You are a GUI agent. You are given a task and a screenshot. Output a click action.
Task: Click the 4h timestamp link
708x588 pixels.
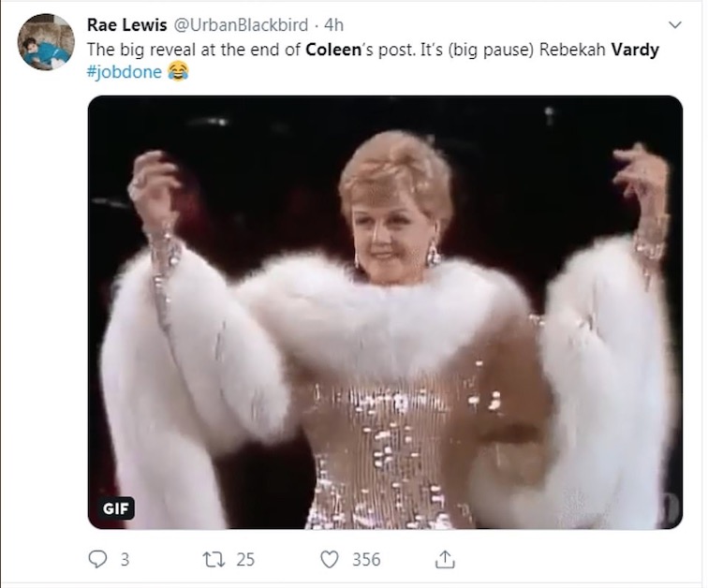point(334,25)
